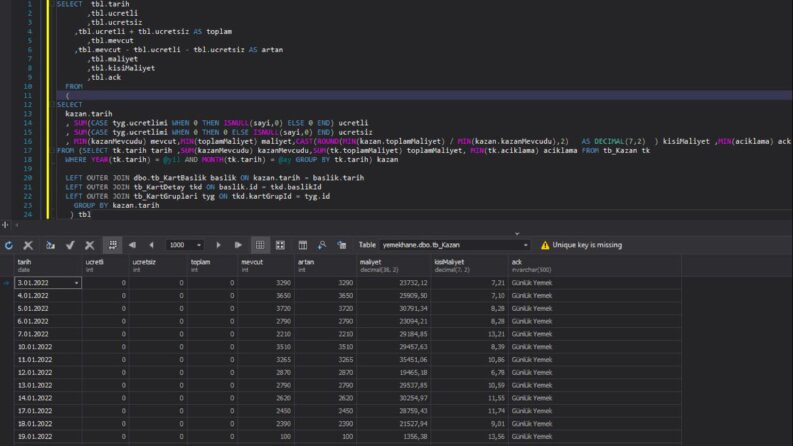Collapse results pane using the divider arrow

click(x=517, y=234)
